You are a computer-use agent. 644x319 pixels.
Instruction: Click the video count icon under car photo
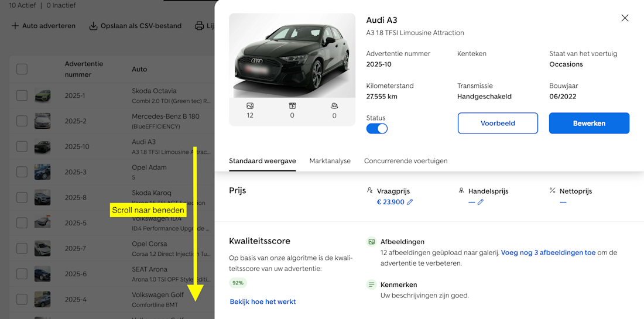292,106
